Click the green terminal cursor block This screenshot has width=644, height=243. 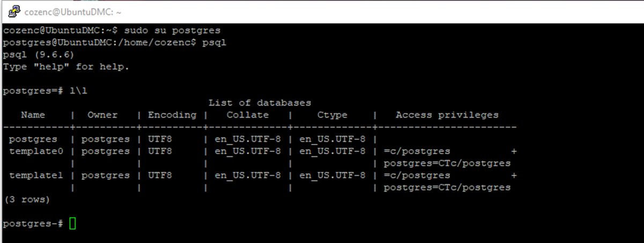click(x=73, y=223)
